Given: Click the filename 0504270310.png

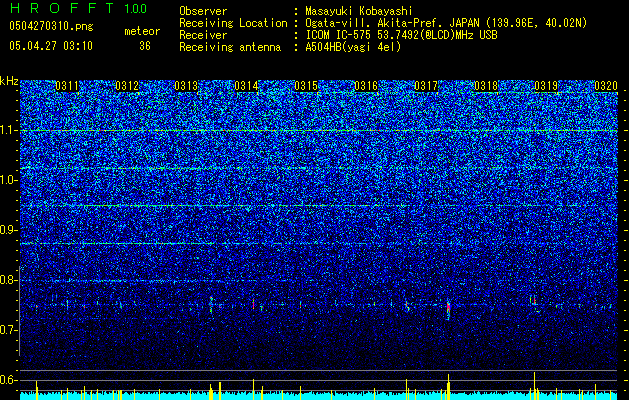Looking at the screenshot, I should 51,26.
